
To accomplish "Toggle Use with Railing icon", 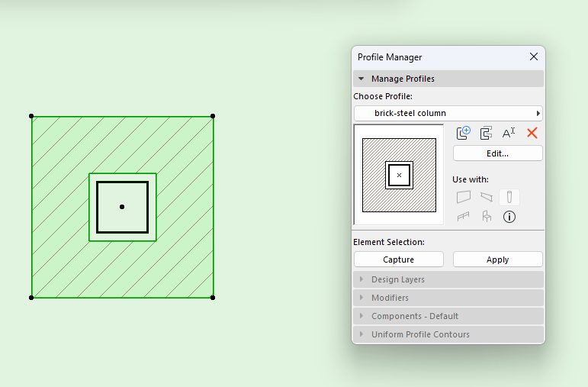I will (464, 217).
